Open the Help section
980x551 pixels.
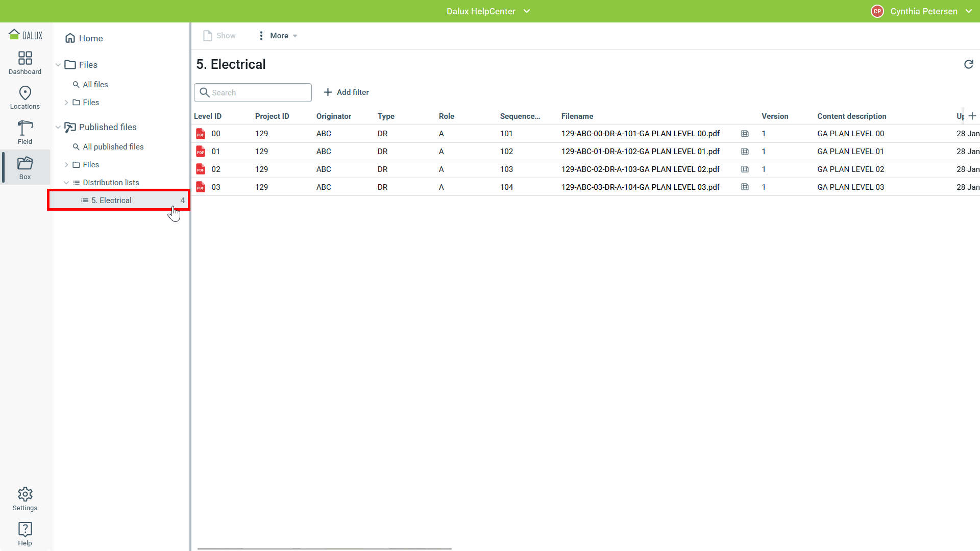[x=24, y=534]
